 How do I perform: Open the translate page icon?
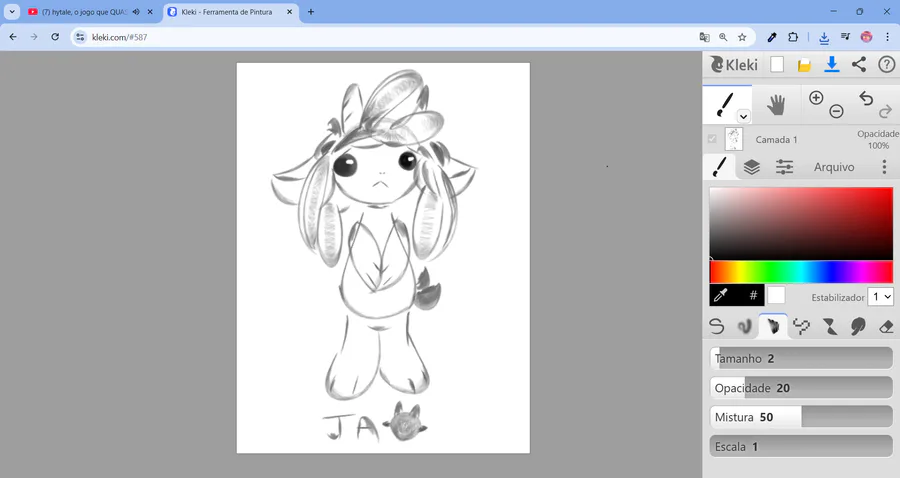coord(704,37)
